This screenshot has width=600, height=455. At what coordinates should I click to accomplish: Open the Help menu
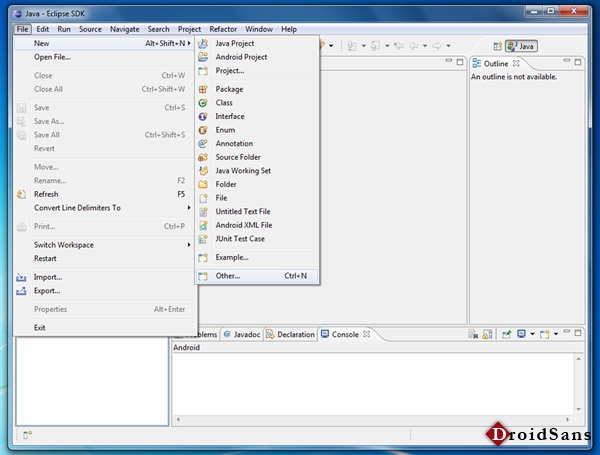click(x=289, y=29)
